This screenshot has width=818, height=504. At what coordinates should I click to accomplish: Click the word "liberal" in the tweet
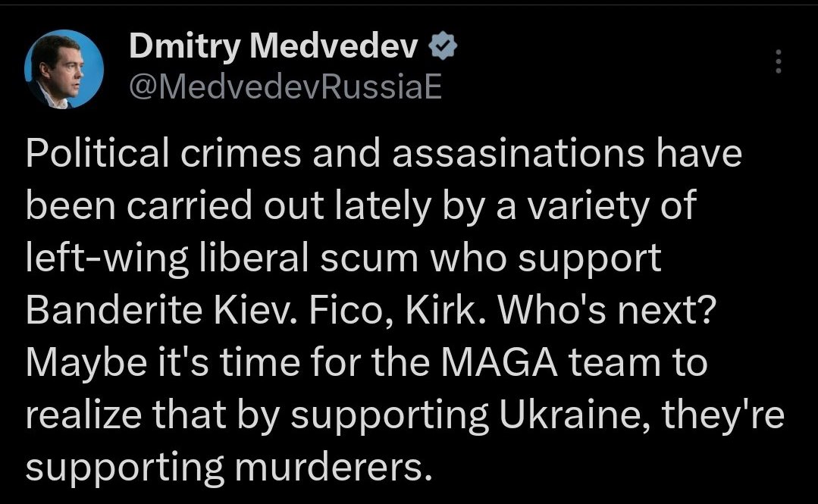(x=254, y=258)
